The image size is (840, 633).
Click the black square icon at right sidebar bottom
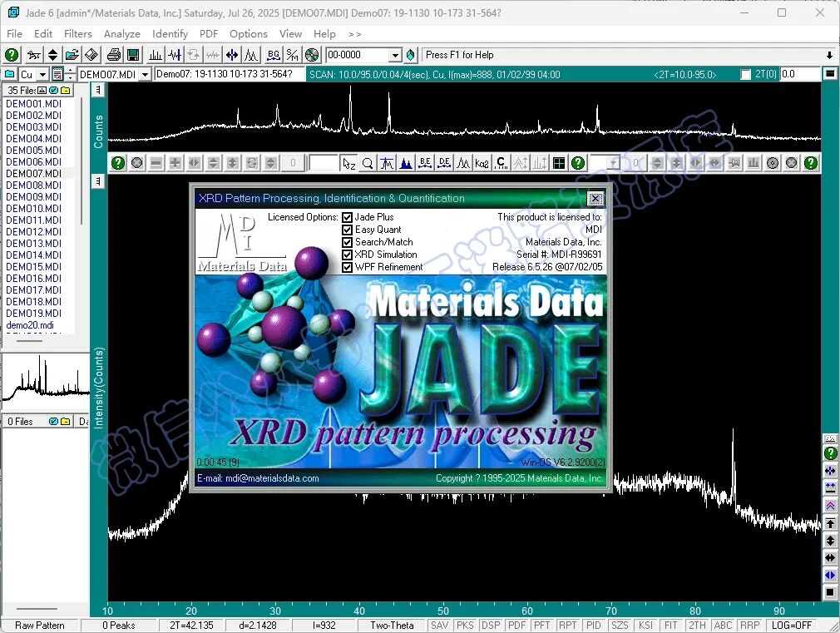point(830,591)
